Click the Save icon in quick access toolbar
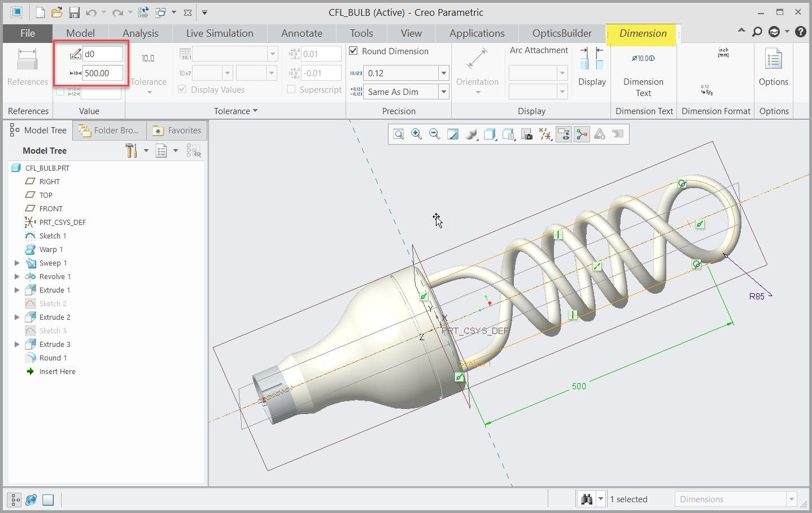Screen dimensions: 812x513 pyautogui.click(x=74, y=12)
